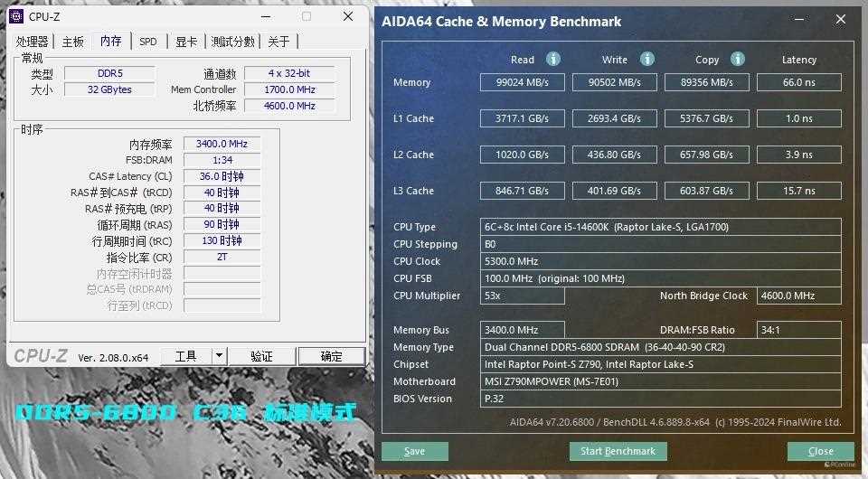Click the AIDA64 Close button

820,451
